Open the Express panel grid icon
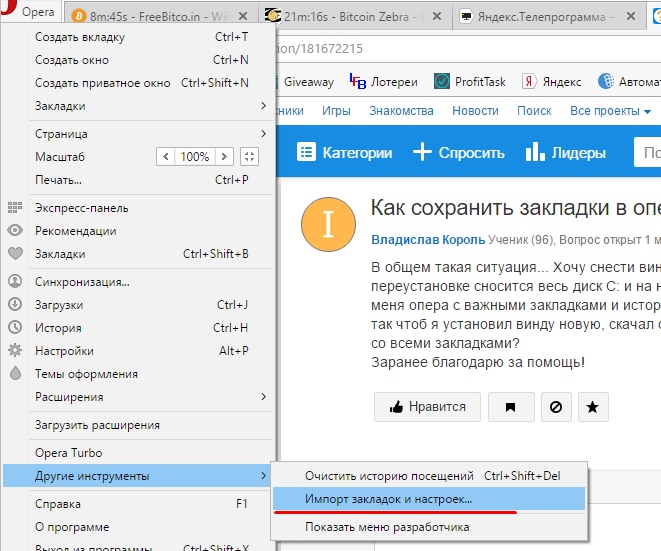 tap(15, 207)
